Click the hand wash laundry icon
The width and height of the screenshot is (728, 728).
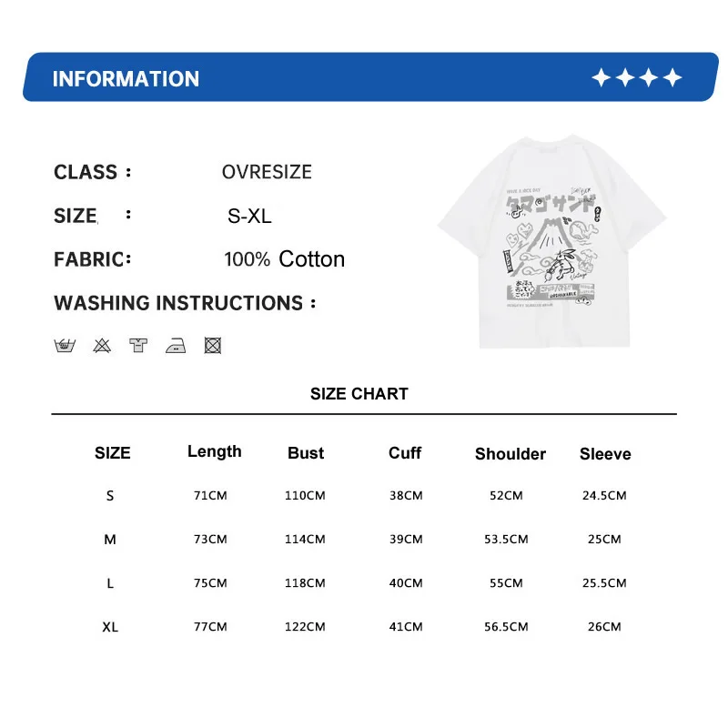[x=65, y=346]
